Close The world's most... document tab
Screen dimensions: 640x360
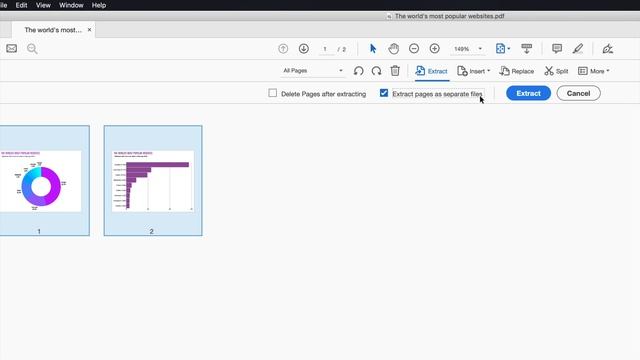click(x=89, y=30)
